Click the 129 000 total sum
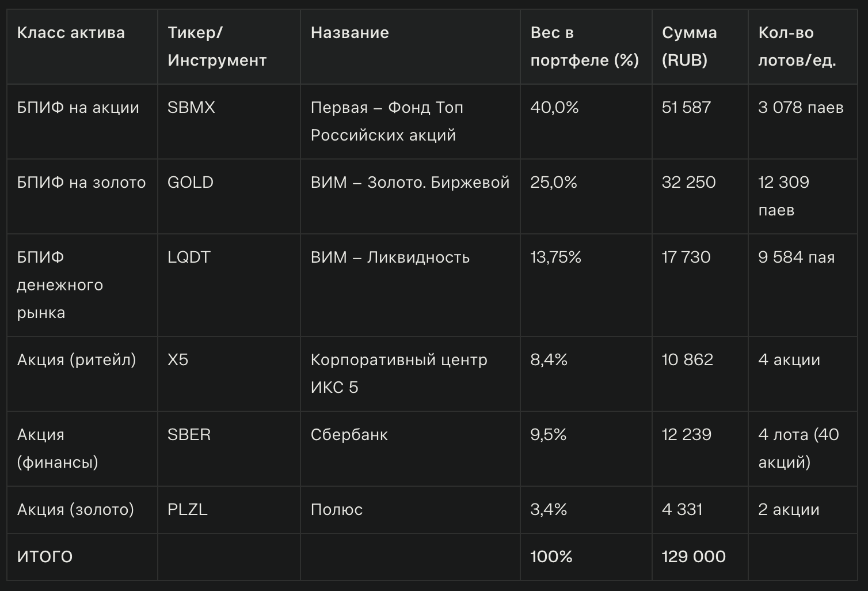Viewport: 868px width, 591px height. (x=694, y=557)
